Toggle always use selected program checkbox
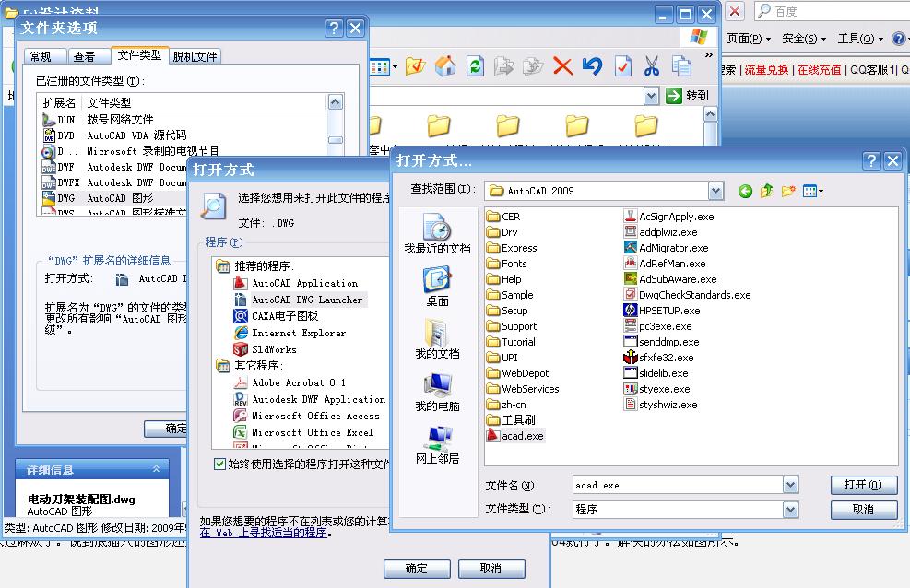 pos(219,464)
